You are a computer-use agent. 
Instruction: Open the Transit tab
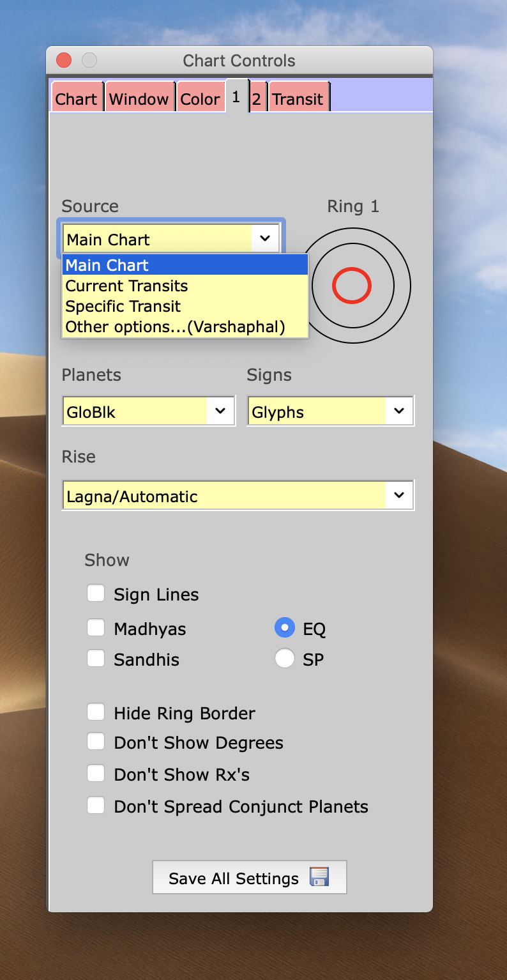[x=298, y=99]
